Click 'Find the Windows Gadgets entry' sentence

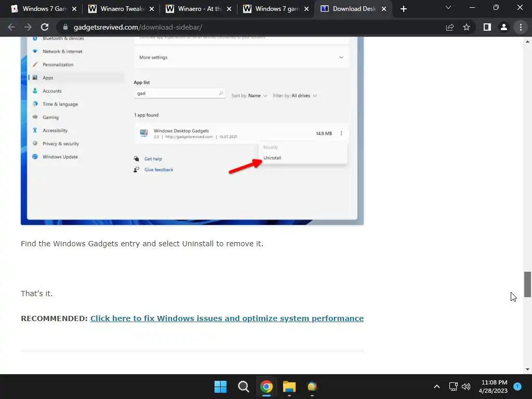pos(142,244)
